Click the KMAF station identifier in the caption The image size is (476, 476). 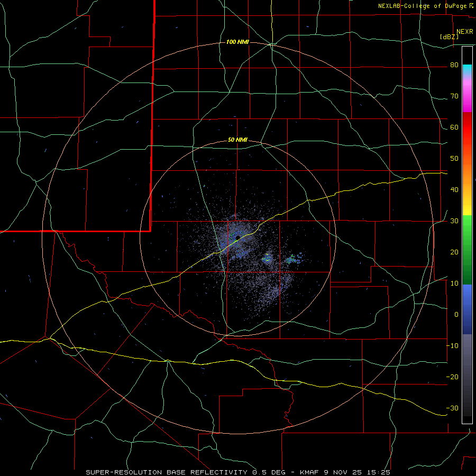tap(310, 472)
